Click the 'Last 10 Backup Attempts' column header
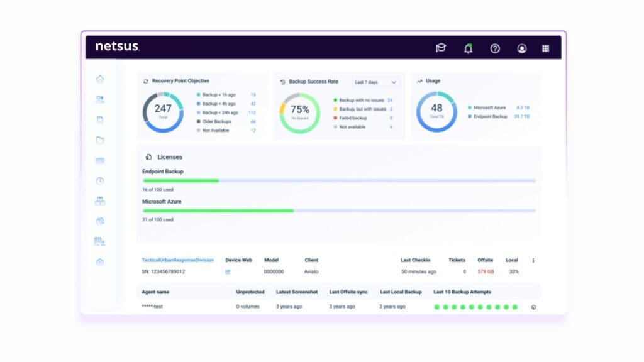The image size is (644, 362). click(x=462, y=292)
